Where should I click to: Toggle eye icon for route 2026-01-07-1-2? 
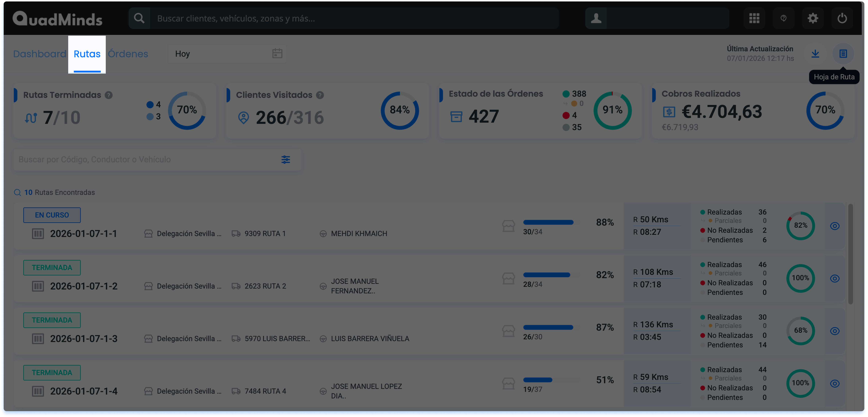point(834,278)
